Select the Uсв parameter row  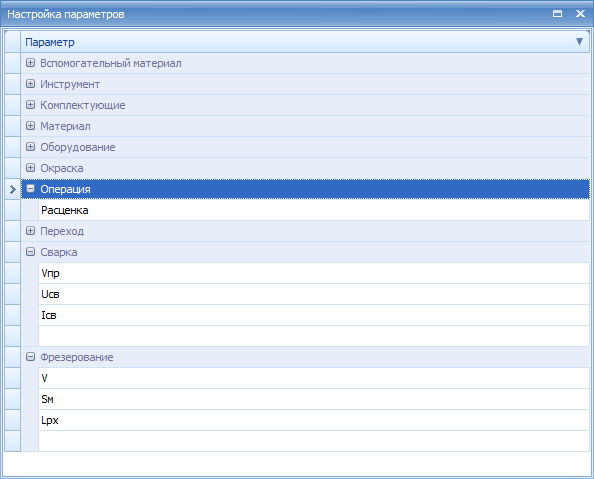click(314, 294)
